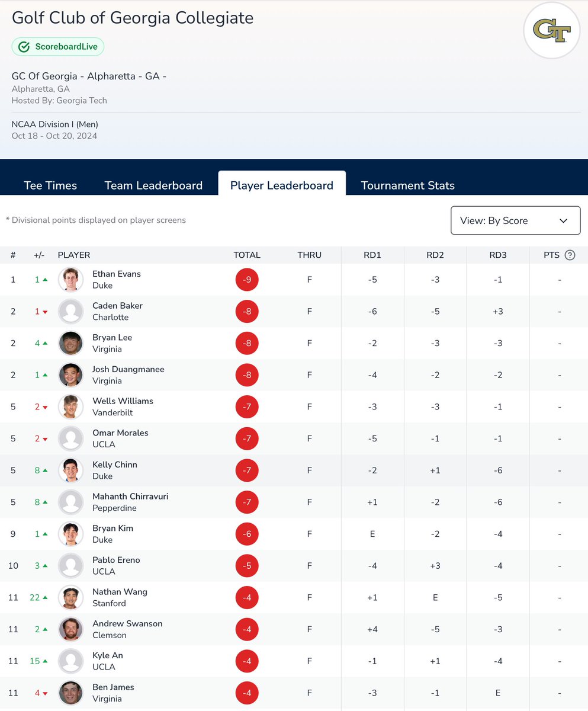This screenshot has height=711, width=588.
Task: Click the ScoreboardLive verified badge
Action: click(x=58, y=47)
